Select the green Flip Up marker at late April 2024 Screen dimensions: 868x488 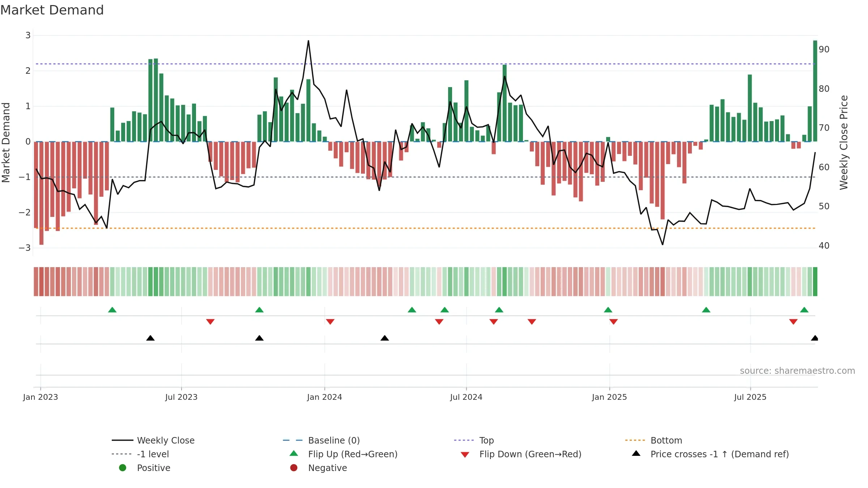(412, 310)
